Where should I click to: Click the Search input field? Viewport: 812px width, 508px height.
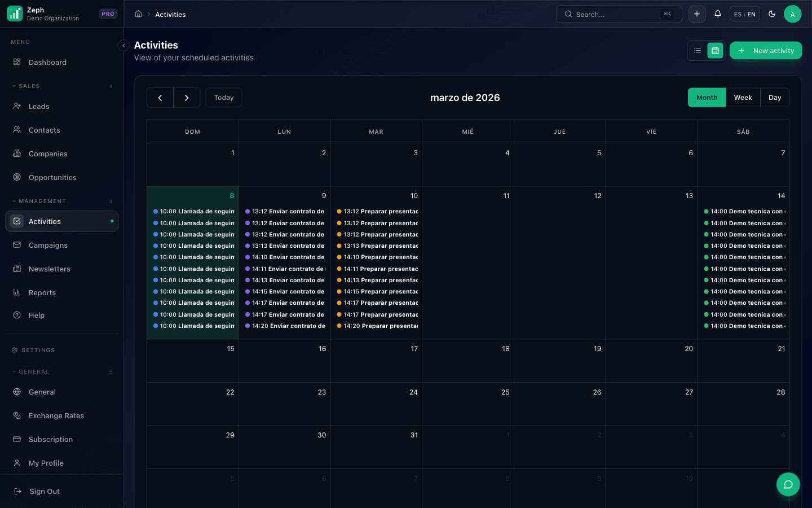(615, 14)
